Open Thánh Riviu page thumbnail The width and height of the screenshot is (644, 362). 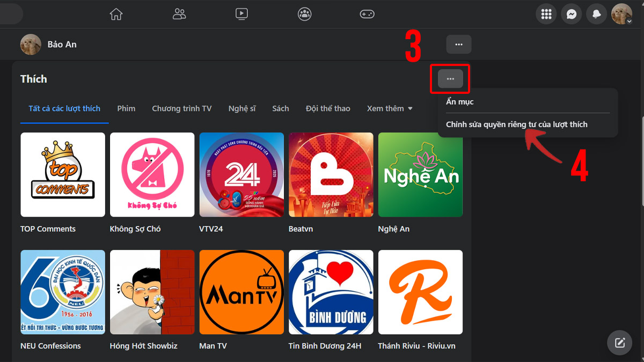421,292
